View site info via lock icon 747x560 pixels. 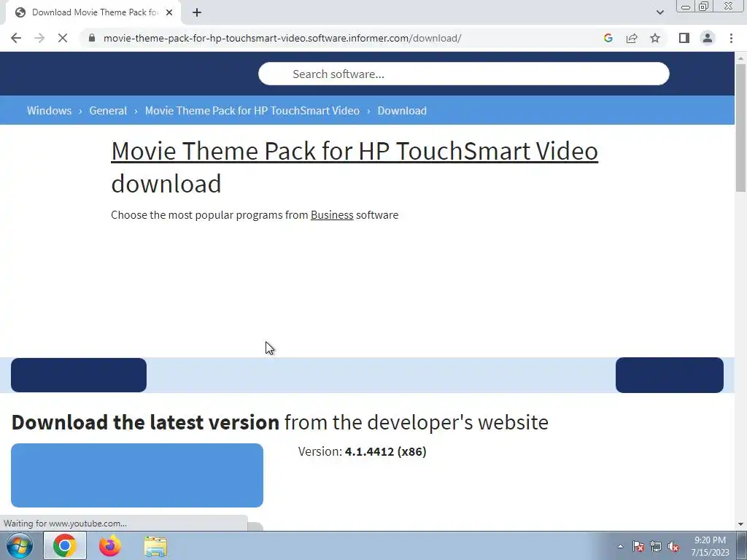coord(92,38)
